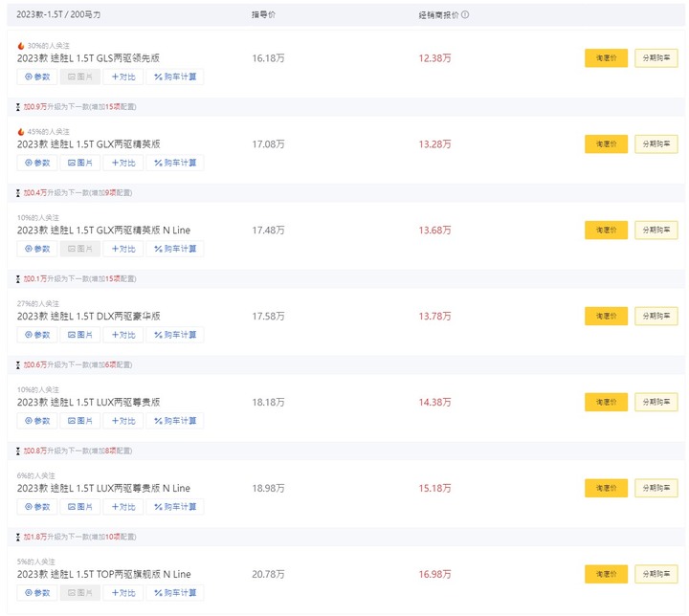Click info icon next to 经销商报价

(465, 14)
